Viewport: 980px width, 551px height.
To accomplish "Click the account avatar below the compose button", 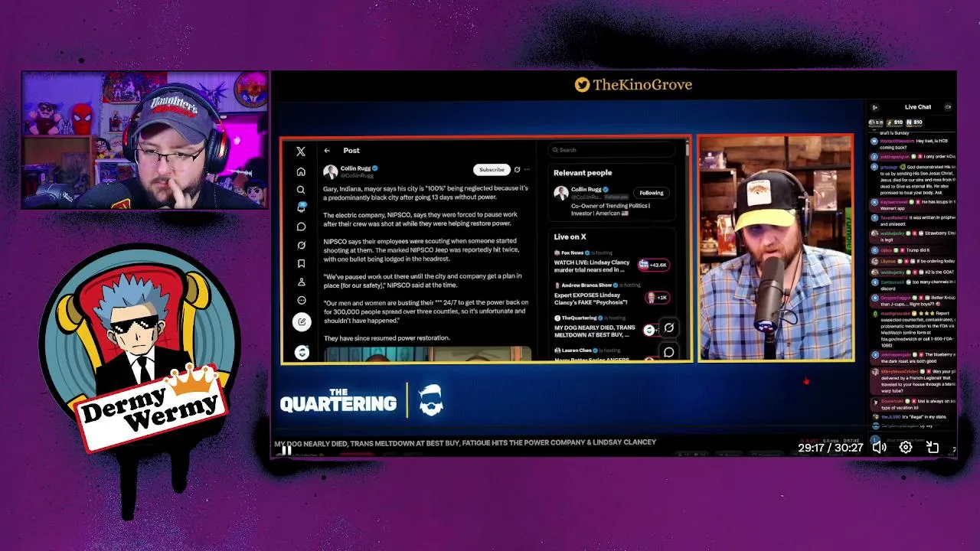I will coord(302,352).
